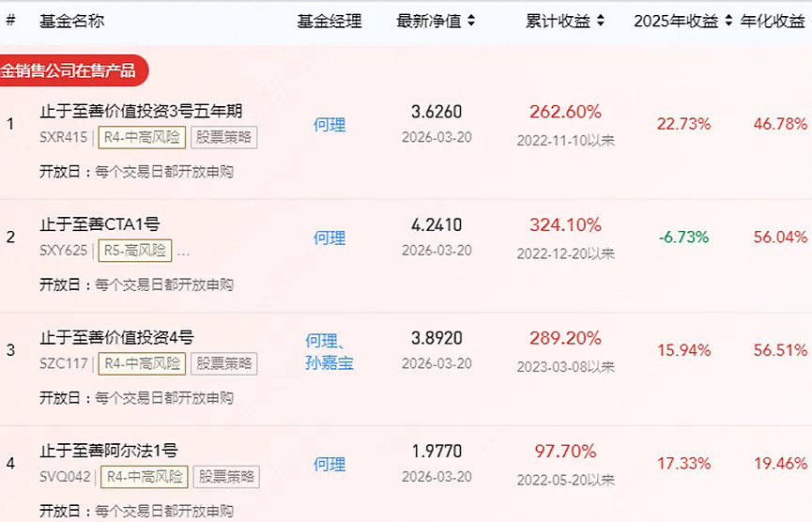Select the 基金名称 column header
Screen dimensions: 812x522
pos(72,21)
